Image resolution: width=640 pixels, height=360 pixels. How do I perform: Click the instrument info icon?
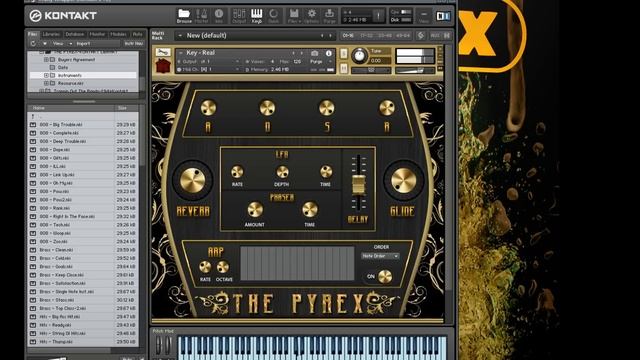329,53
